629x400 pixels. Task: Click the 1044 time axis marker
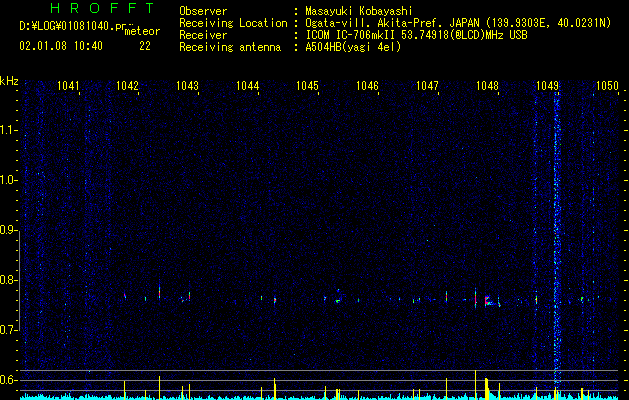pos(248,85)
